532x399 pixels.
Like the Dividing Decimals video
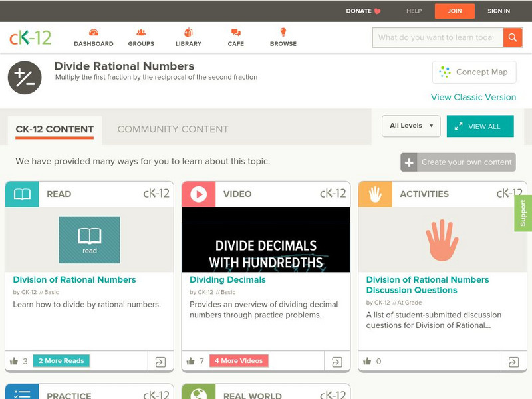click(191, 361)
